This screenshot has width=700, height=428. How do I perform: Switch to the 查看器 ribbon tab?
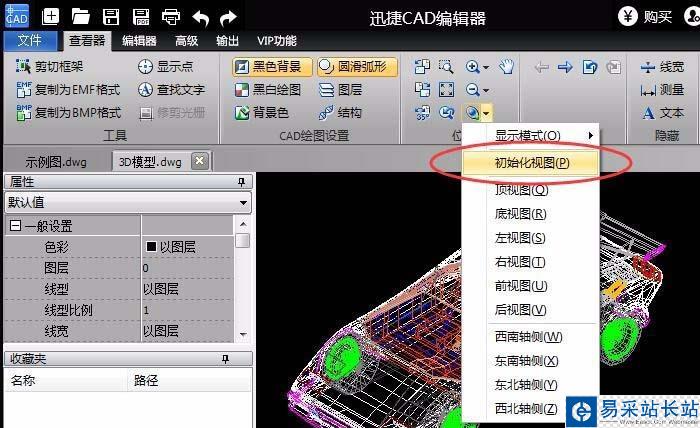coord(87,41)
